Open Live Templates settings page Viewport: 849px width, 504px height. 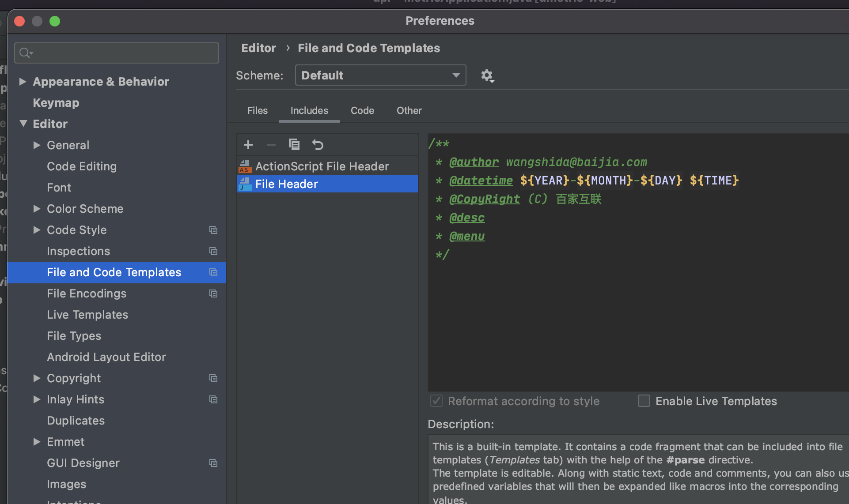(87, 315)
